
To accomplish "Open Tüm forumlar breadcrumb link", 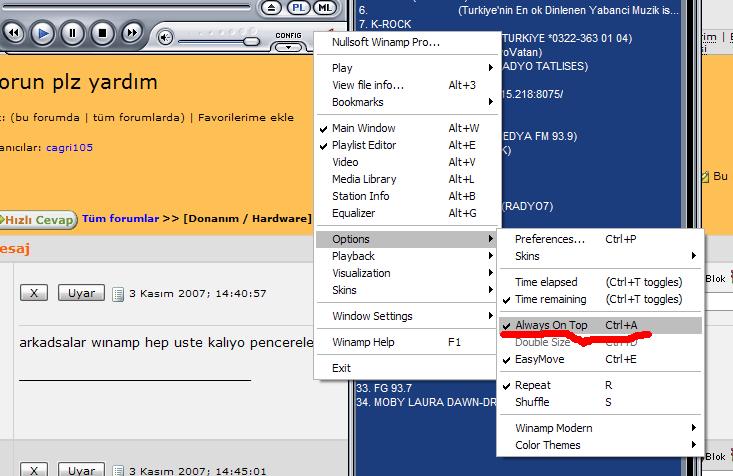I will tap(121, 218).
